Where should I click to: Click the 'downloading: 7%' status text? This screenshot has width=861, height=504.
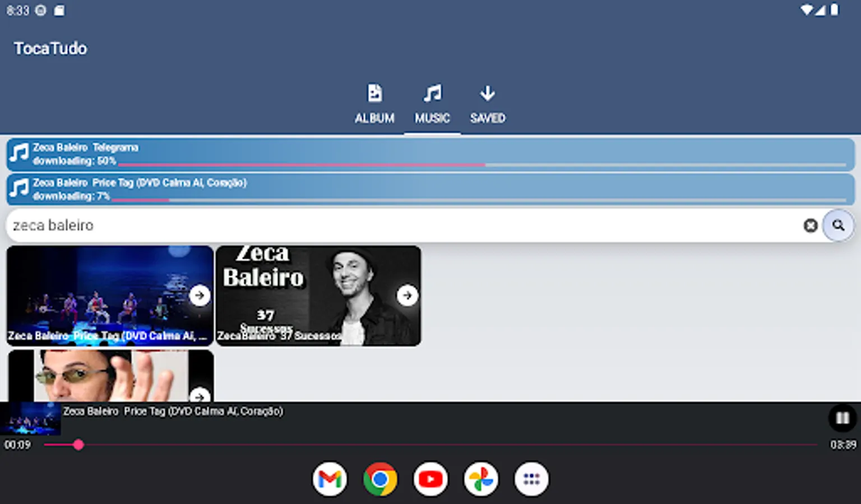[71, 196]
